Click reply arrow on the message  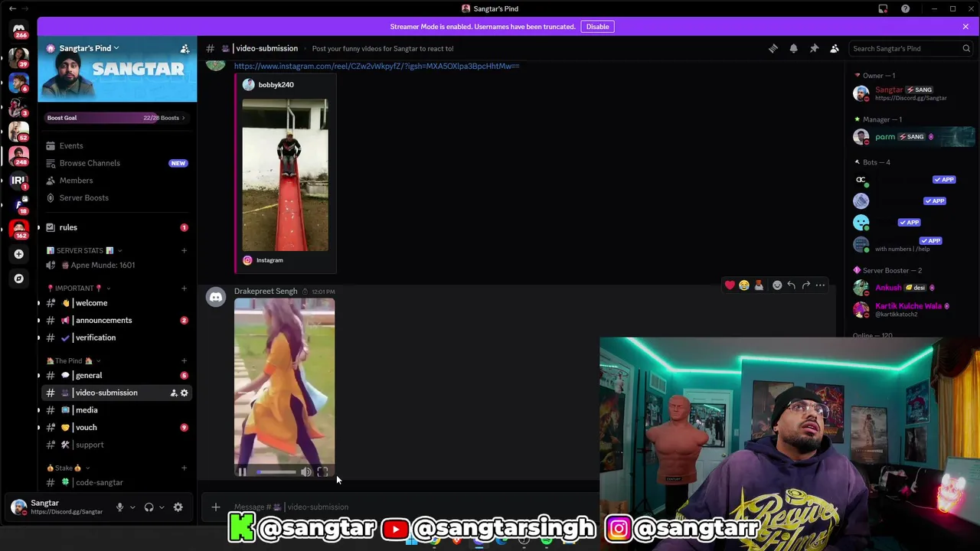pos(792,285)
